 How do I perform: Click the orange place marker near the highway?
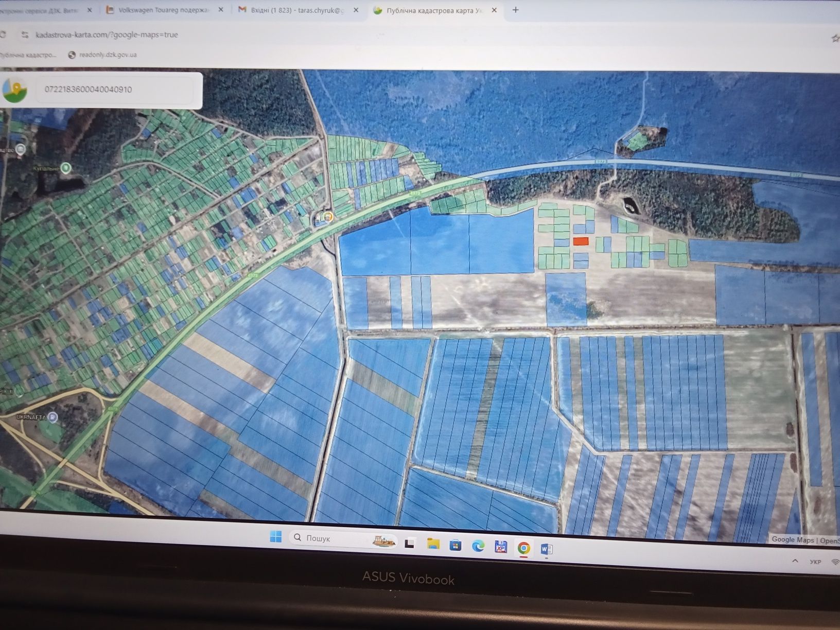click(x=328, y=217)
